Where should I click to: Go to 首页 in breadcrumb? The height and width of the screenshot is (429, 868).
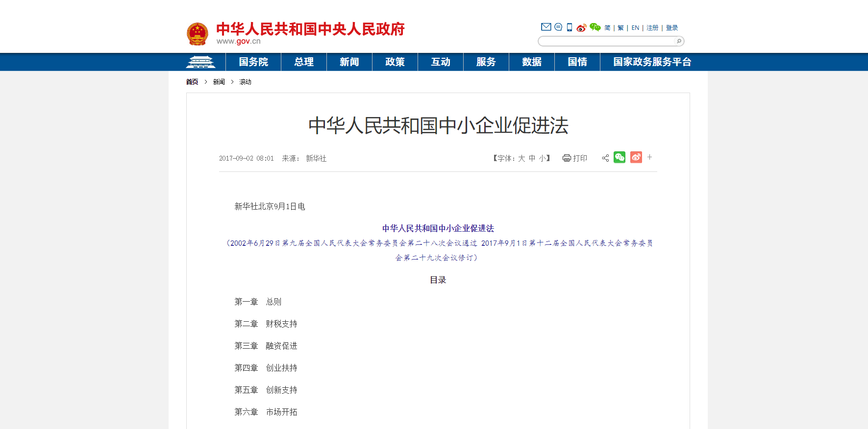pyautogui.click(x=192, y=82)
